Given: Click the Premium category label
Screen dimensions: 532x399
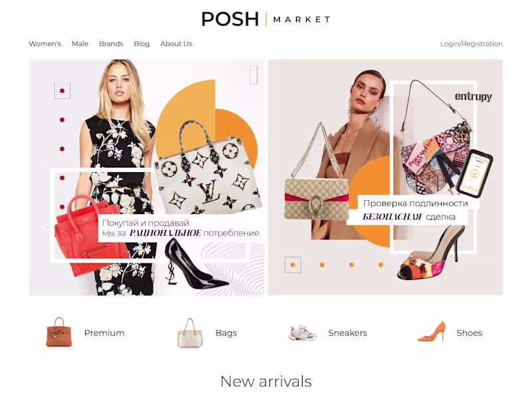Looking at the screenshot, I should coord(104,333).
